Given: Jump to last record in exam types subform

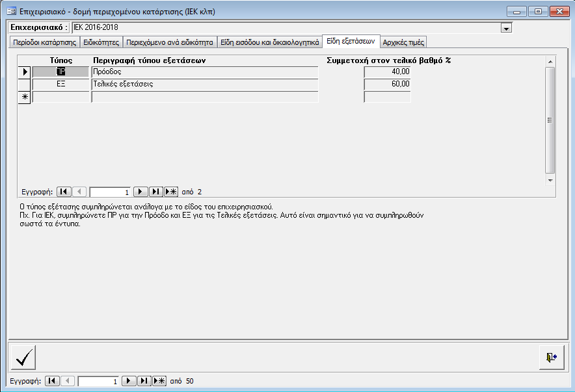Looking at the screenshot, I should tap(156, 192).
